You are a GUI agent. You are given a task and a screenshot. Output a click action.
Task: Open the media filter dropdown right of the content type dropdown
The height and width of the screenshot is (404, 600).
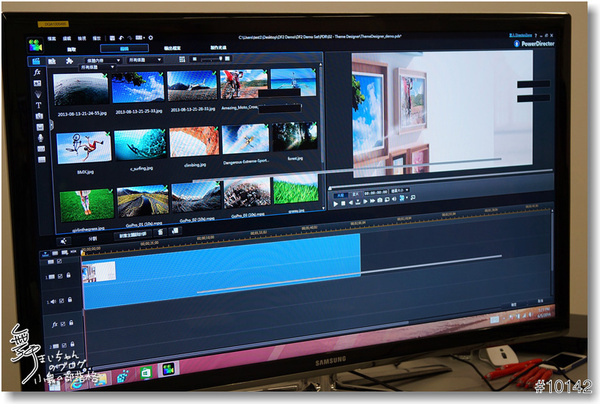(145, 60)
